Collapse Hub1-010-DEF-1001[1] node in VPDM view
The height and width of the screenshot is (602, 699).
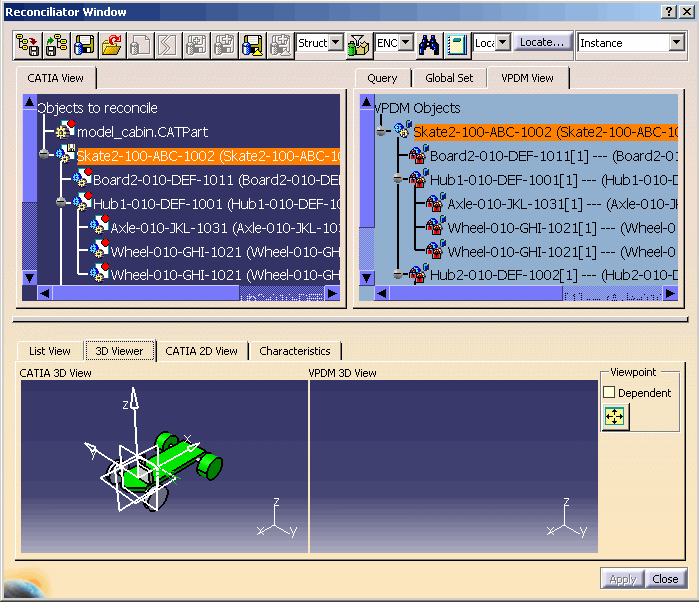pyautogui.click(x=398, y=179)
